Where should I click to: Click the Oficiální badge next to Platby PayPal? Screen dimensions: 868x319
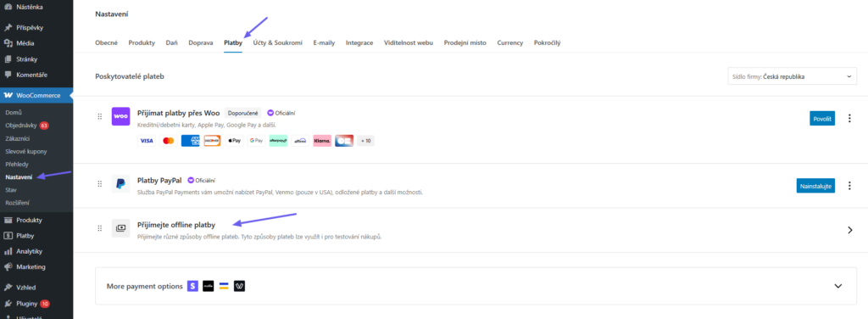click(x=202, y=180)
